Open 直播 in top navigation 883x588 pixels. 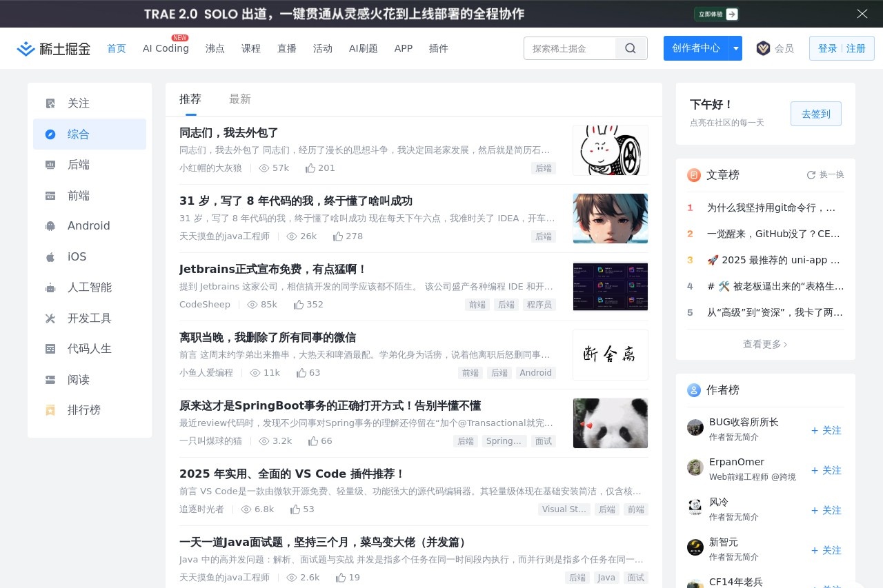tap(287, 48)
